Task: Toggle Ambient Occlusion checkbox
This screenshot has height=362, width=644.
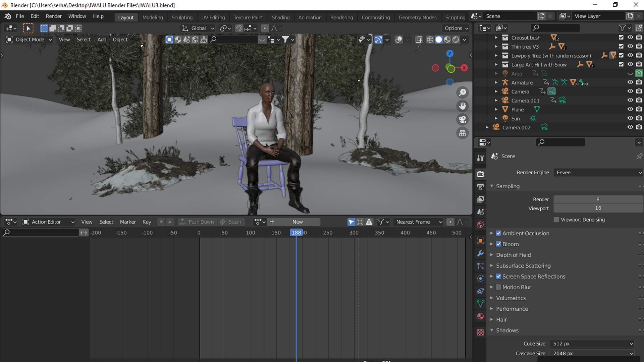Action: coord(498,233)
